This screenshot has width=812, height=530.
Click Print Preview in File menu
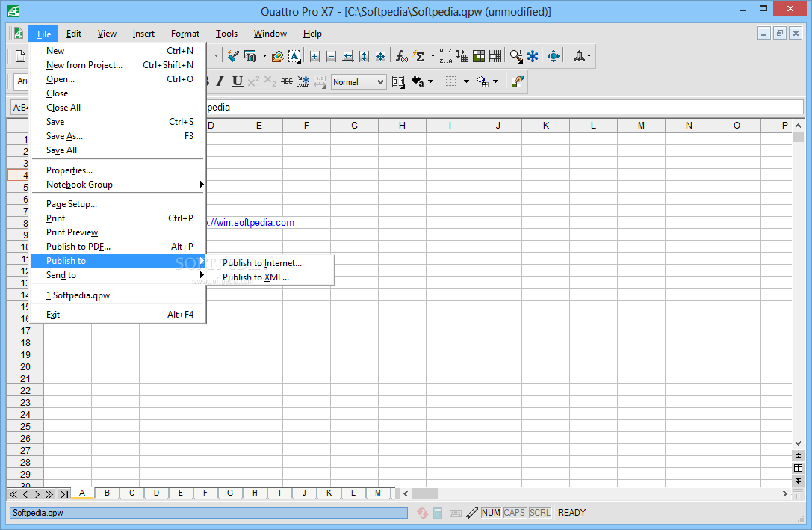coord(118,232)
